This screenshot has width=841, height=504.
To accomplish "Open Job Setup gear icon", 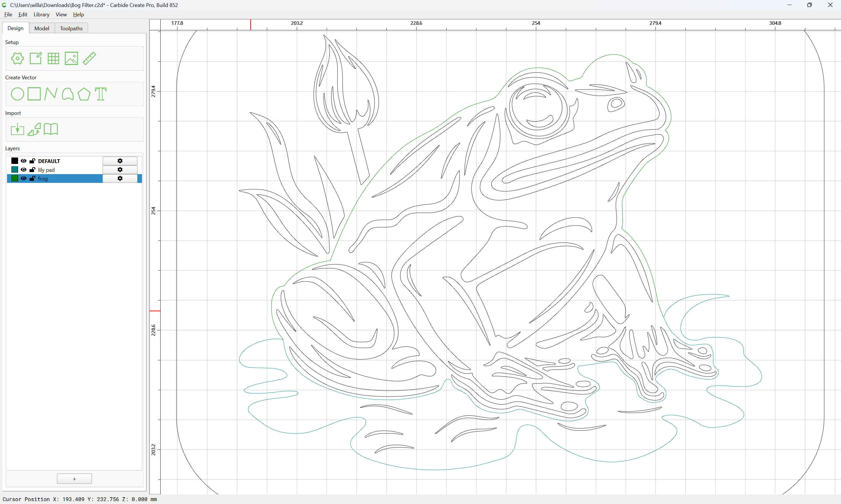I will (17, 58).
